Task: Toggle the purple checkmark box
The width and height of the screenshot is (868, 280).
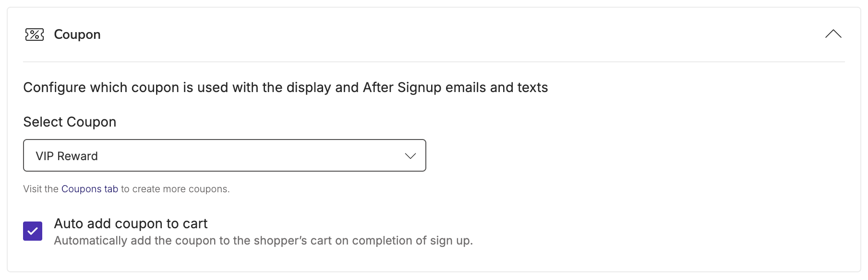Action: click(x=33, y=231)
